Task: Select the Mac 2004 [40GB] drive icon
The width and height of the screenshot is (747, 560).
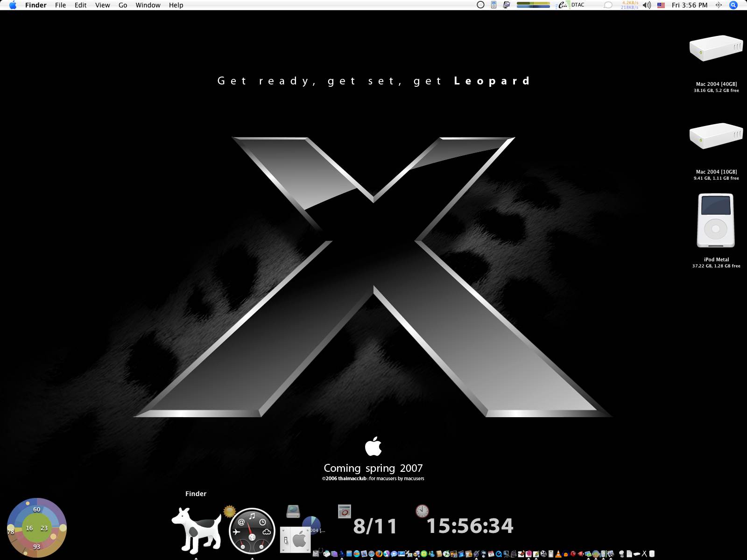Action: (x=716, y=48)
